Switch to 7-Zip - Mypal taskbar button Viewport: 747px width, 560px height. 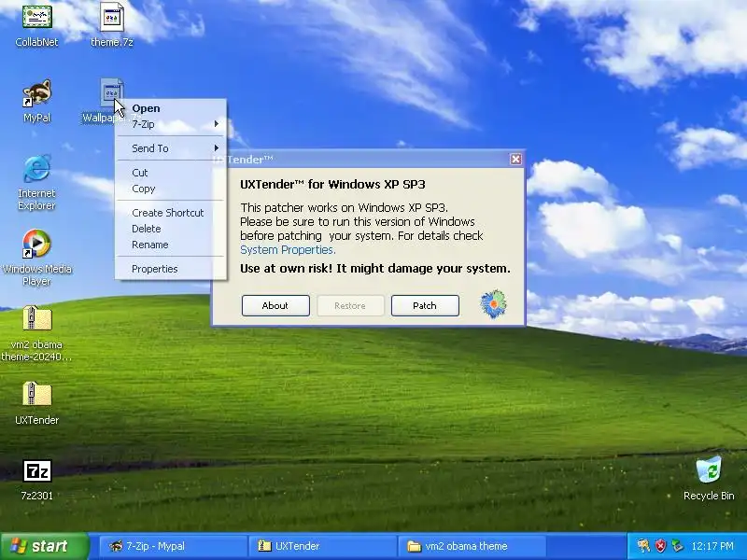174,546
